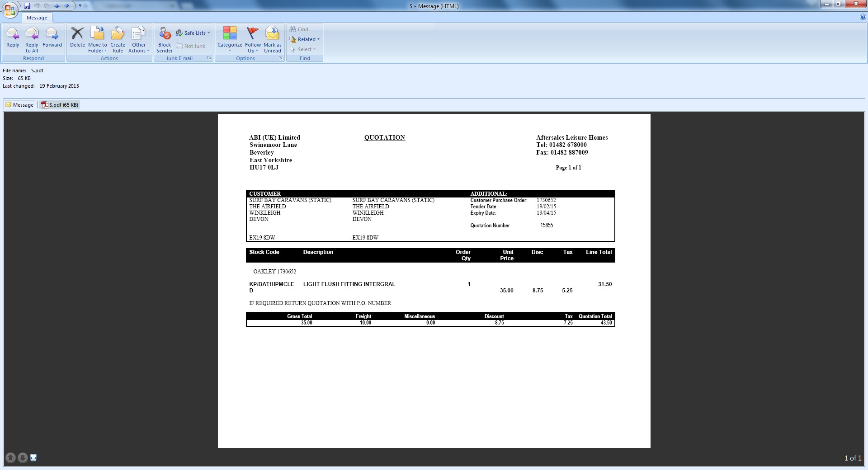Click the Last changed date "19 February 2015"
The height and width of the screenshot is (470, 868).
tap(59, 86)
